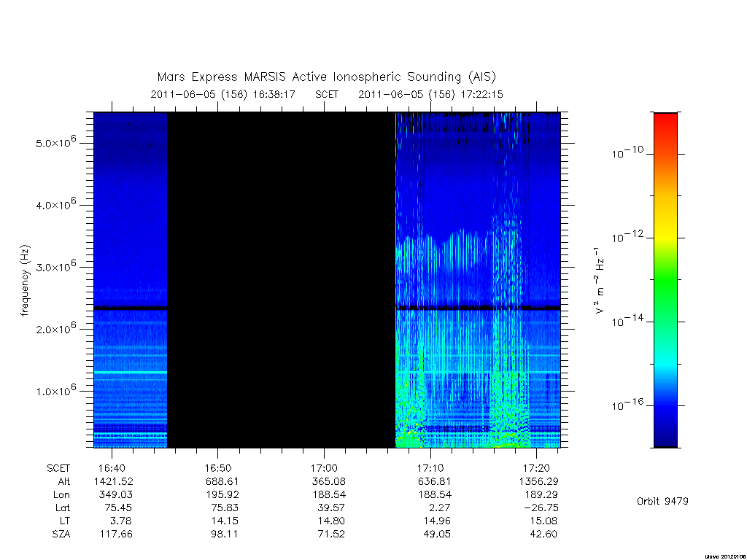Click the 4.0×10⁶ frequency tick label

click(x=55, y=204)
